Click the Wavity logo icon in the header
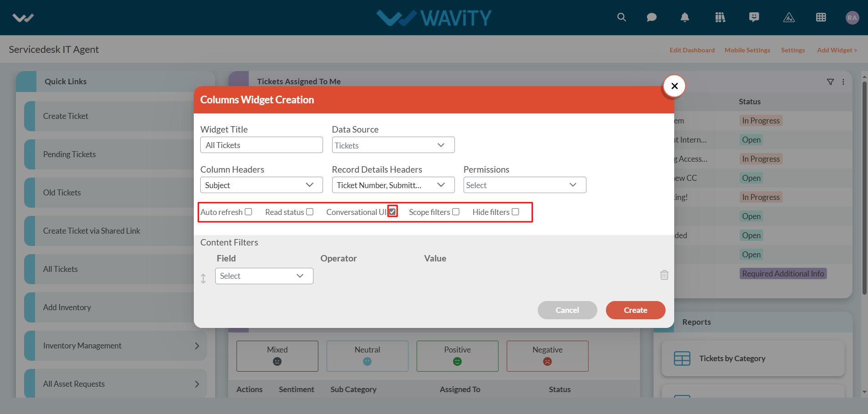Screen dimensions: 868x414 click(x=23, y=18)
